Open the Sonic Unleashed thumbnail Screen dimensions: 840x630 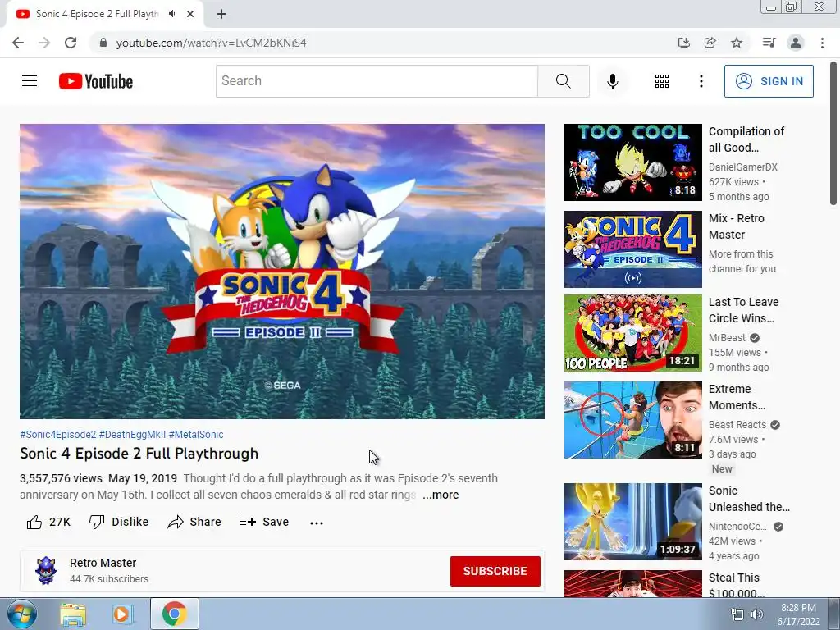point(632,521)
